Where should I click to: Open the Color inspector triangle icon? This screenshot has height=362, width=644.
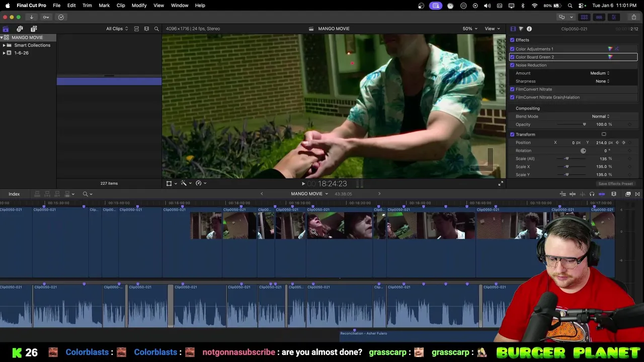(x=521, y=29)
